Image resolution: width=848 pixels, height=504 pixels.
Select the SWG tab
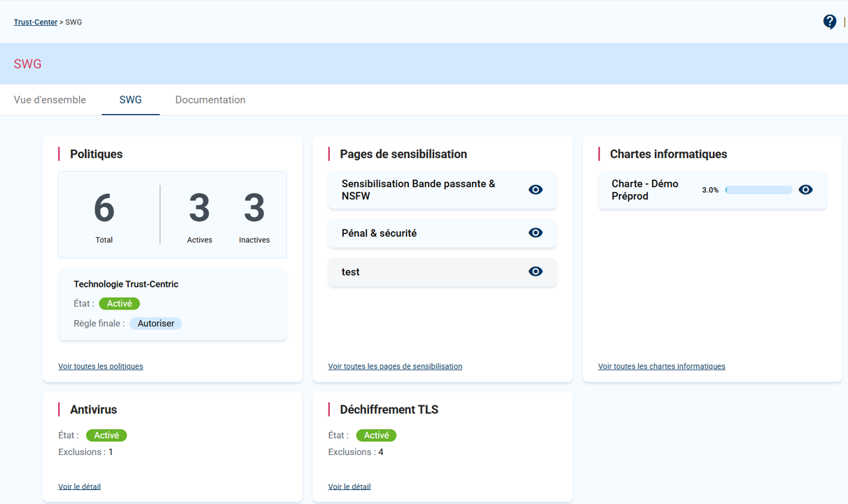click(x=130, y=100)
